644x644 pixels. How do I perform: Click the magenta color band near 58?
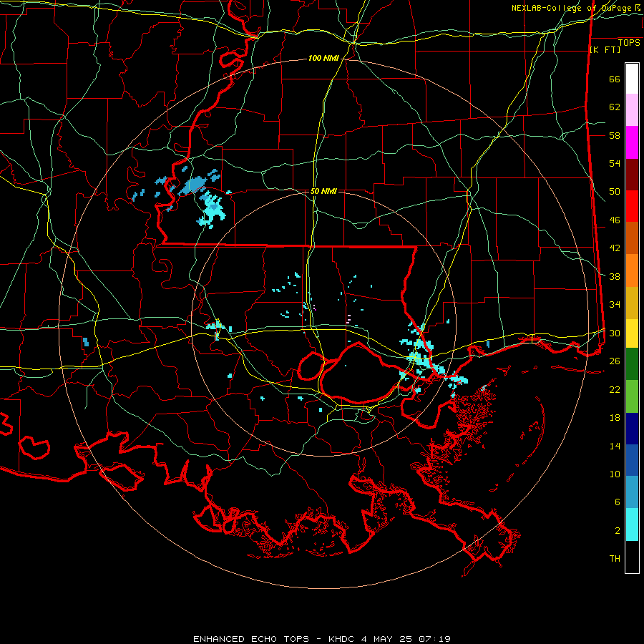(632, 142)
